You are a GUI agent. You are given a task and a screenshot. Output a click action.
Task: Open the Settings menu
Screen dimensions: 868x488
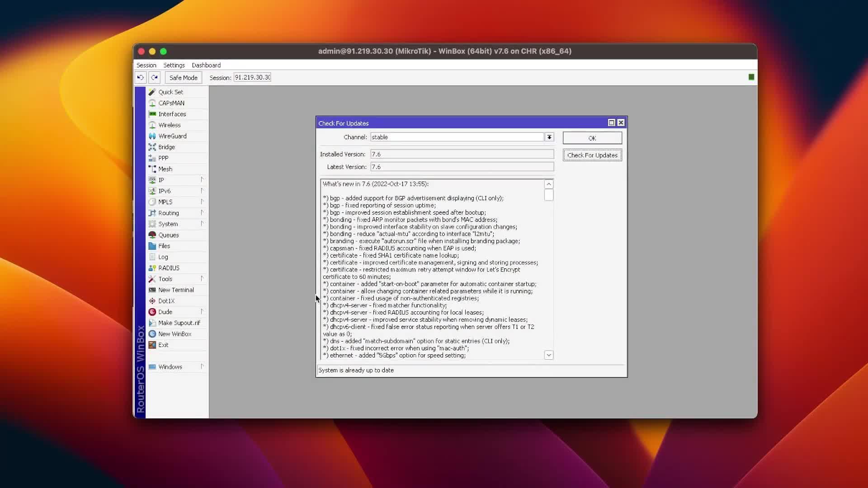(174, 65)
